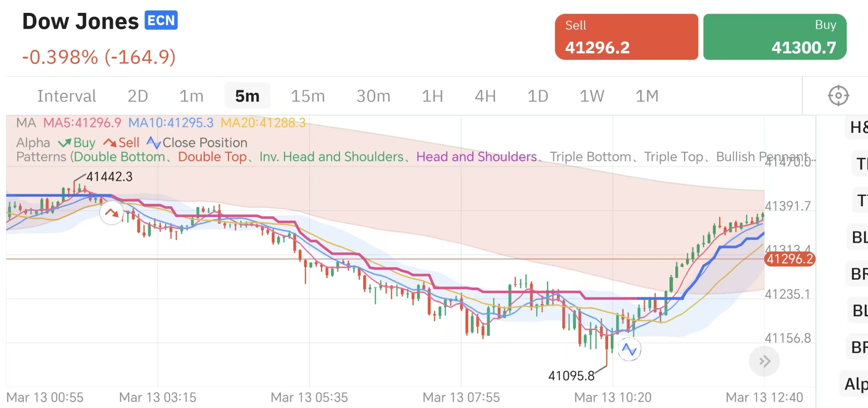Switch chart to 1H interval
This screenshot has height=408, width=868.
(432, 96)
